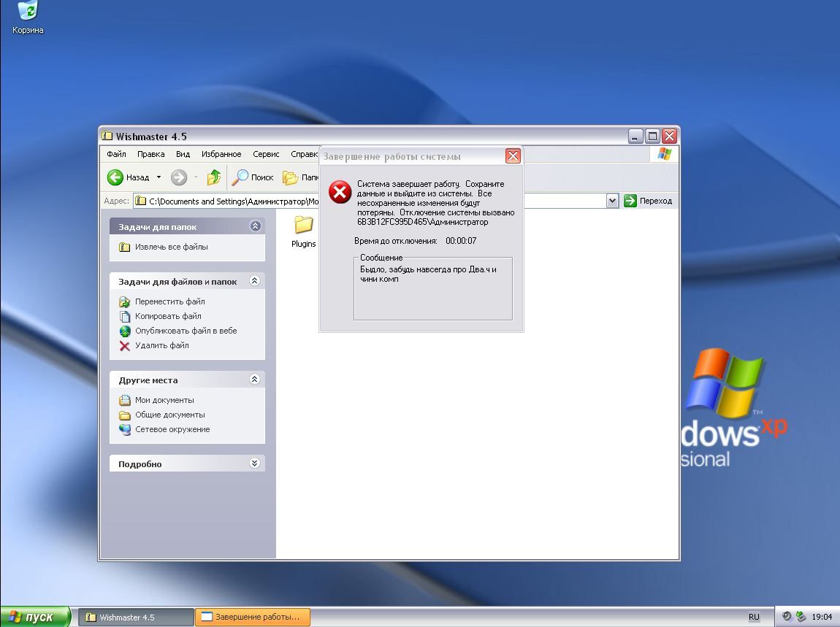
Task: Click the network tray icon beside clock
Action: pos(801,616)
